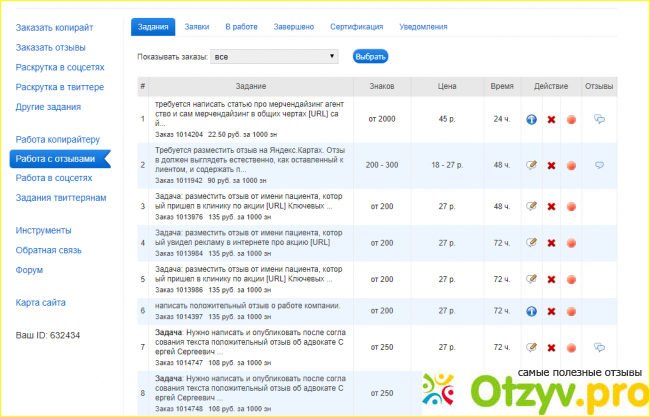Click the Цена column header

pos(446,87)
